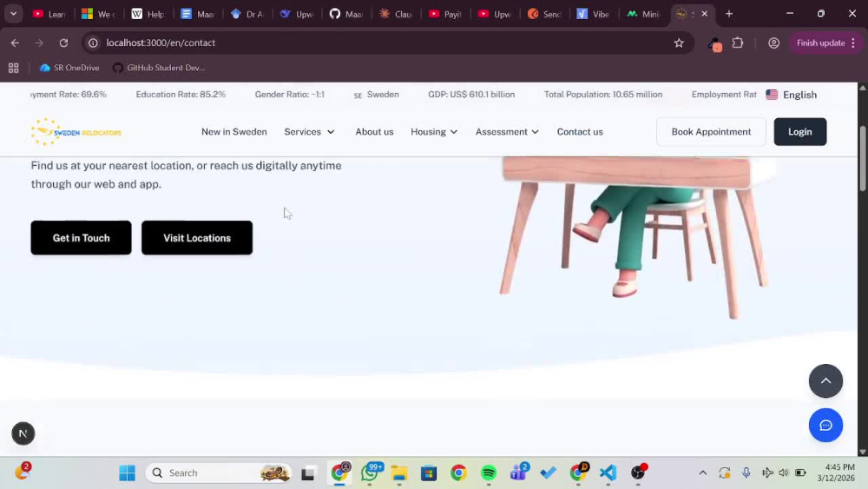Open WhatsApp from the taskbar
868x489 pixels.
click(x=369, y=473)
